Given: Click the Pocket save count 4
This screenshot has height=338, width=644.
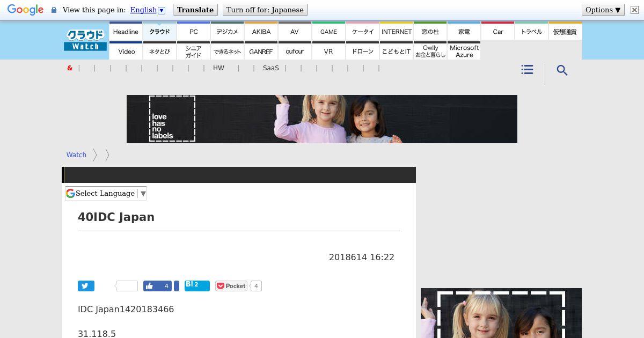Looking at the screenshot, I should (x=256, y=286).
